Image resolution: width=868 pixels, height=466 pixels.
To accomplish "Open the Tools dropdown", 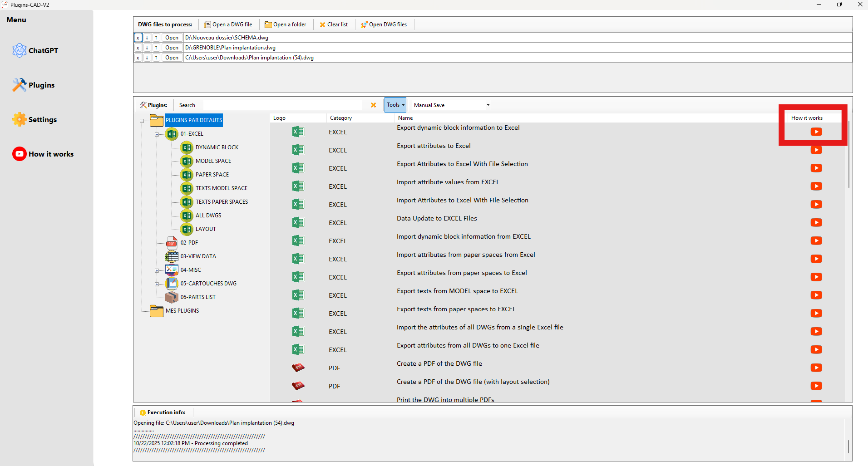I will pyautogui.click(x=395, y=105).
